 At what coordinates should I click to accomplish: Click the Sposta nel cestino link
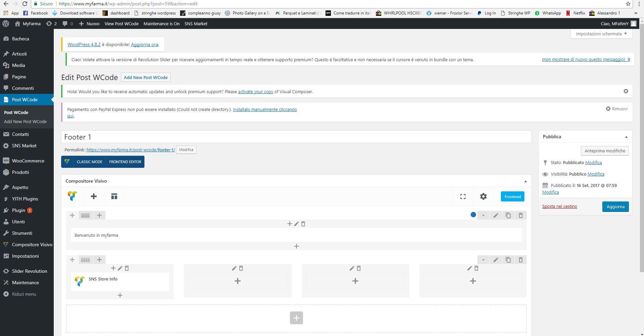tap(559, 207)
